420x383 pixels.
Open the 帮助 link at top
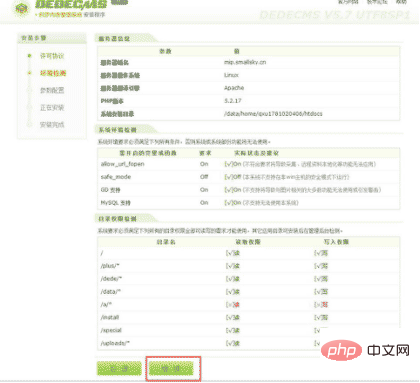(401, 2)
